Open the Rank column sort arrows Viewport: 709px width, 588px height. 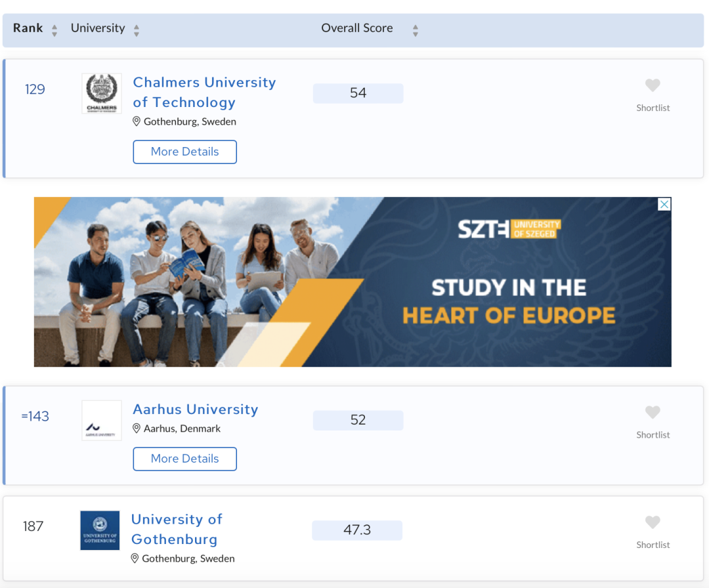(x=54, y=29)
